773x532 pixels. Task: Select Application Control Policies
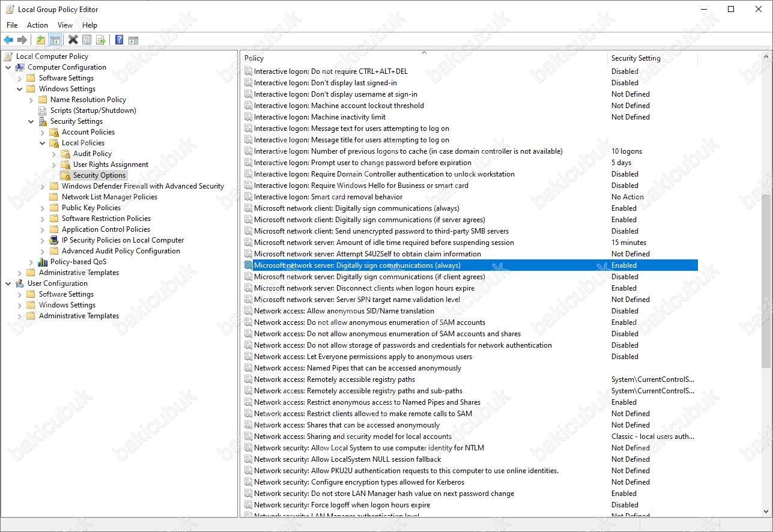(106, 229)
